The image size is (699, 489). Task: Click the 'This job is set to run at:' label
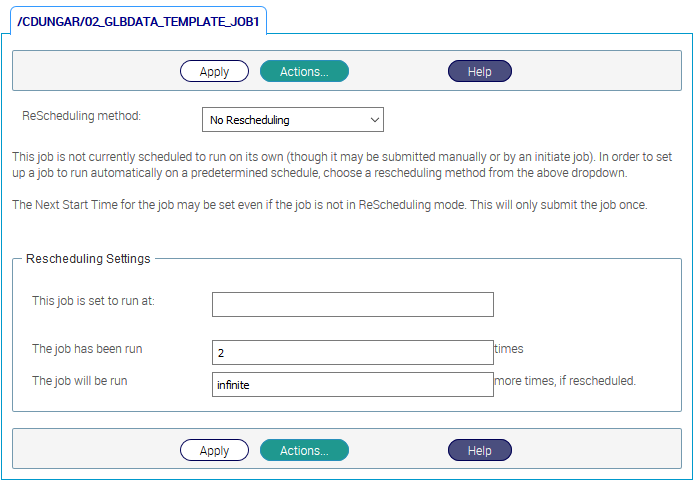click(94, 300)
